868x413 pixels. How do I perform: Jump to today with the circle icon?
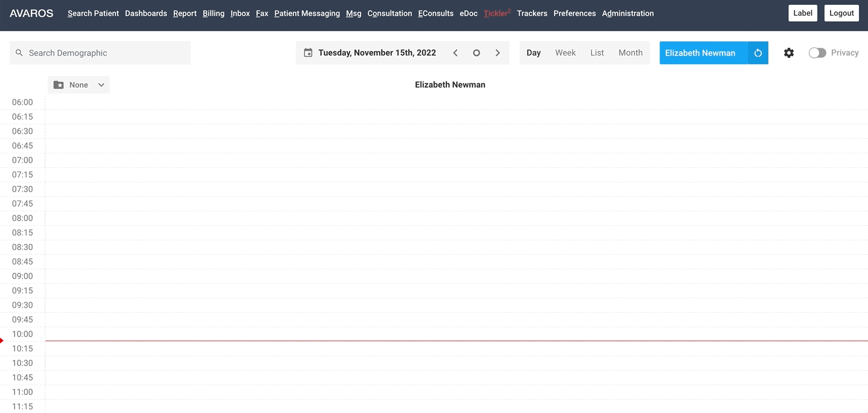pyautogui.click(x=476, y=53)
